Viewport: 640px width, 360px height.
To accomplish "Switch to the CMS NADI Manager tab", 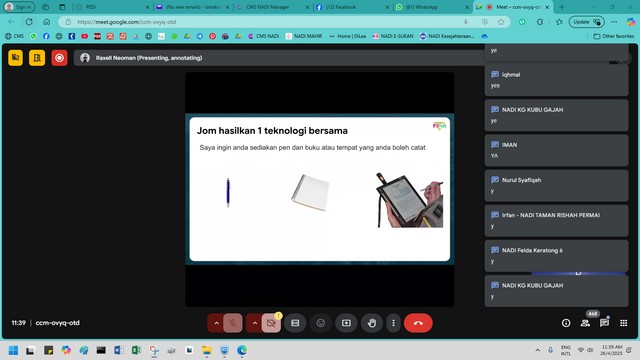I will [267, 7].
